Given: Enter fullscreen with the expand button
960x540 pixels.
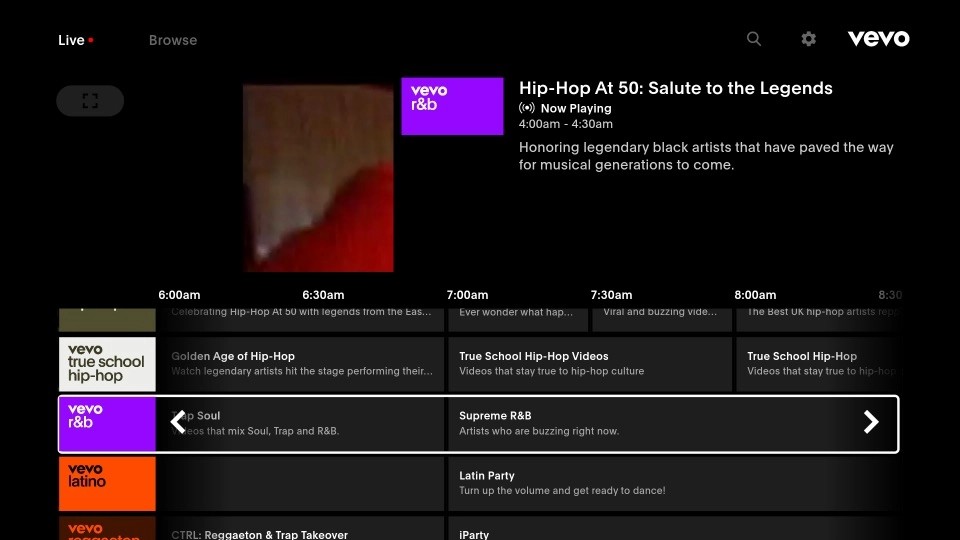Looking at the screenshot, I should click(90, 100).
